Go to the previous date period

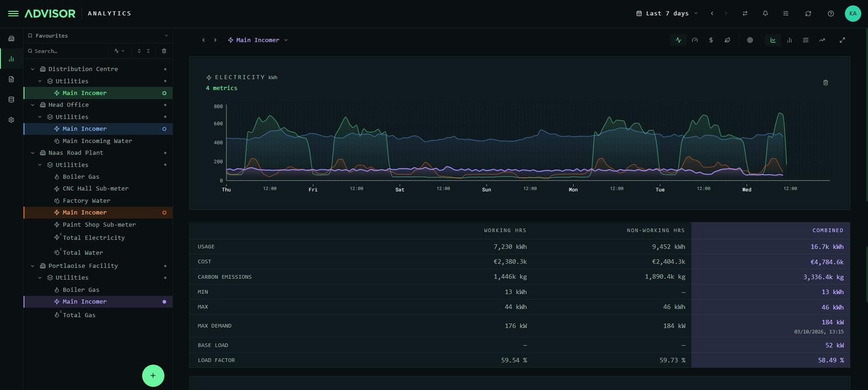coord(712,14)
